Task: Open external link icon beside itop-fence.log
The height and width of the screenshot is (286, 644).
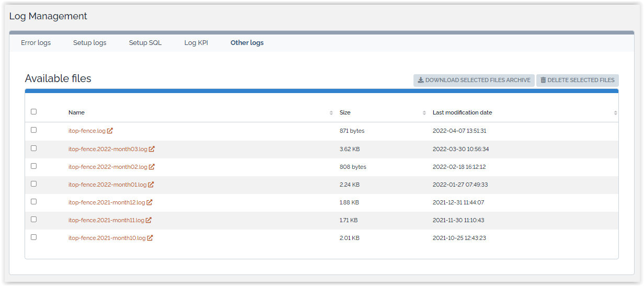Action: 110,131
